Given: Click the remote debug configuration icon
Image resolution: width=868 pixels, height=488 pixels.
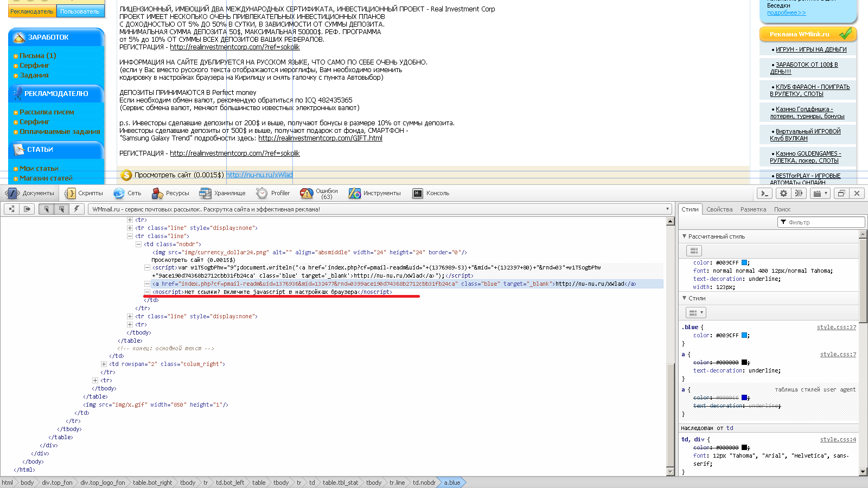Looking at the screenshot, I should click(798, 193).
